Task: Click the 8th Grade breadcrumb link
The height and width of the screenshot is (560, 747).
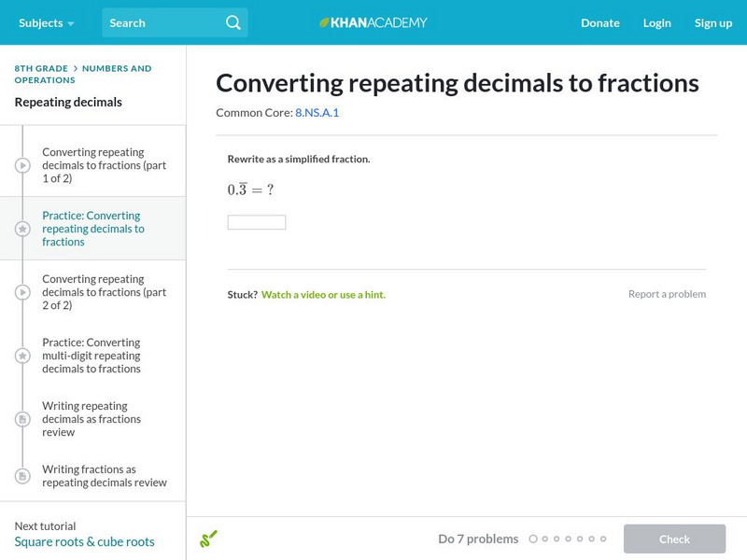Action: (x=43, y=68)
